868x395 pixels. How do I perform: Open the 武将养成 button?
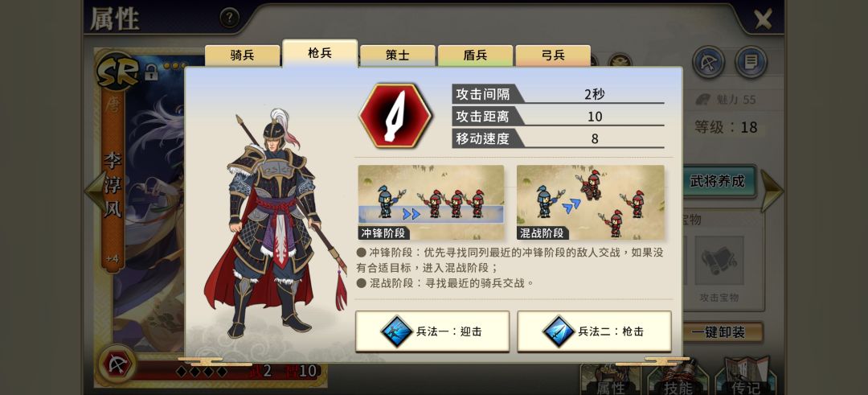coord(718,181)
